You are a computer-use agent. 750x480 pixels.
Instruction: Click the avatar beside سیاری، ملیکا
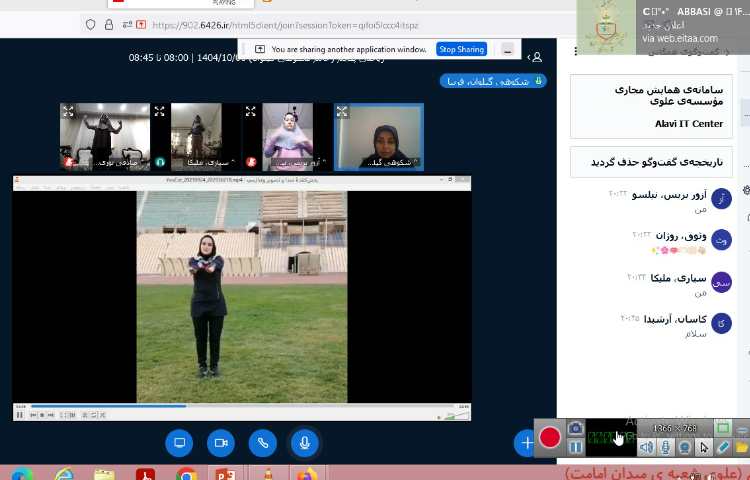click(721, 282)
